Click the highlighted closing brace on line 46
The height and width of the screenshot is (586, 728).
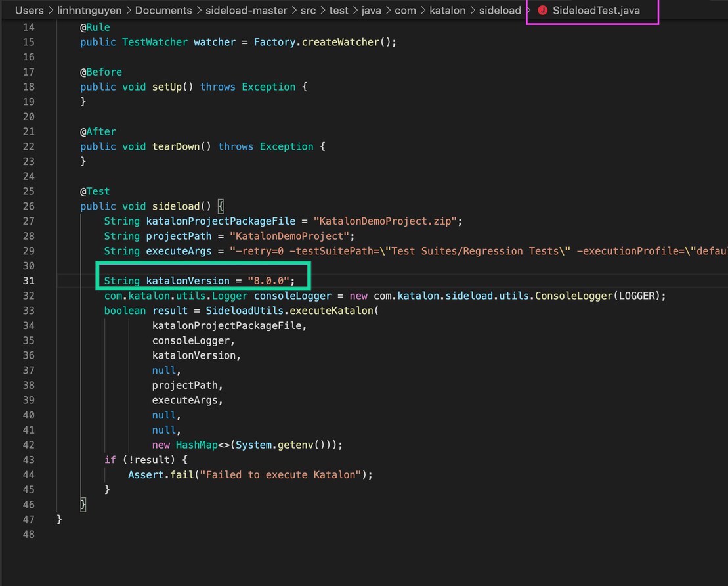(x=83, y=505)
